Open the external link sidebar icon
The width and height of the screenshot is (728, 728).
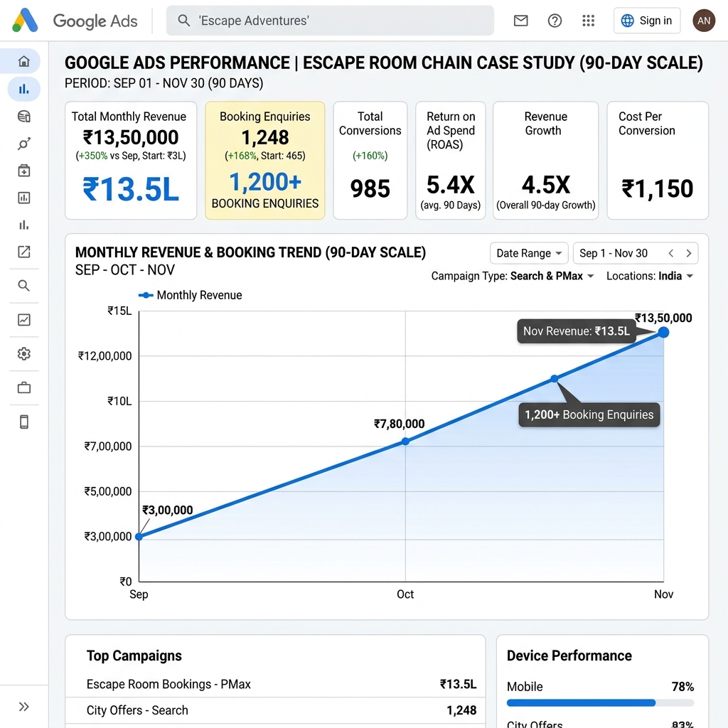click(24, 252)
